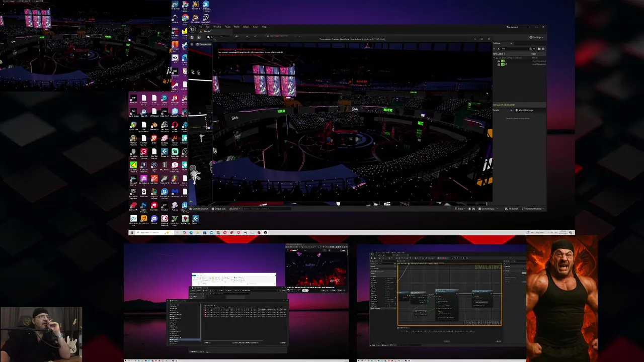Open the Help menu in Unreal Editor
Screen dimensions: 644x362
coord(264,27)
